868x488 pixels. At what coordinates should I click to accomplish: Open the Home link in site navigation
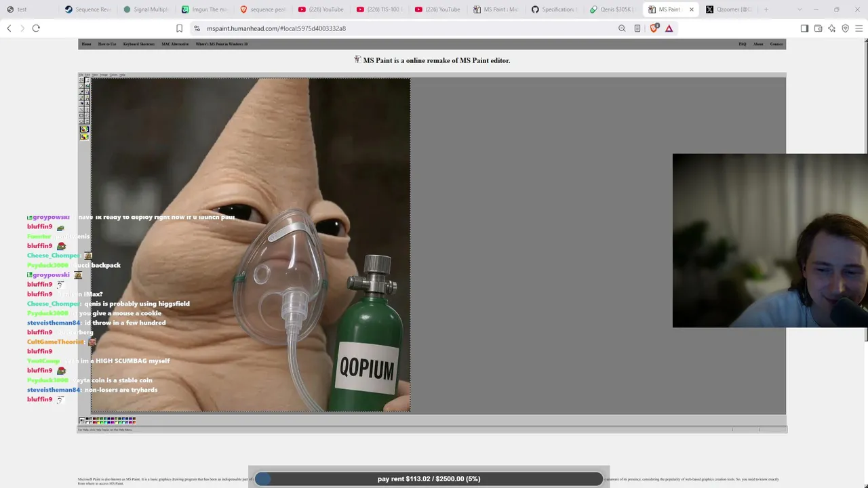click(86, 44)
